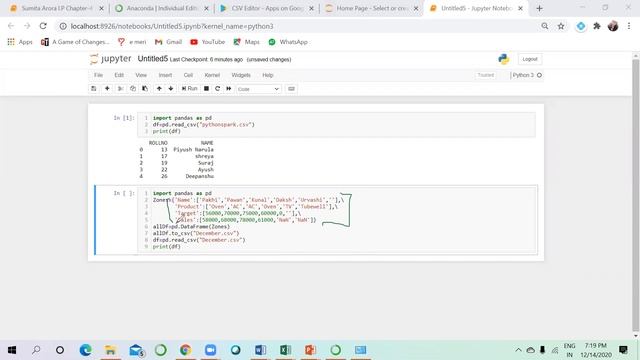This screenshot has height=360, width=640.
Task: Open the Gmail bookmark
Action: [x=168, y=42]
